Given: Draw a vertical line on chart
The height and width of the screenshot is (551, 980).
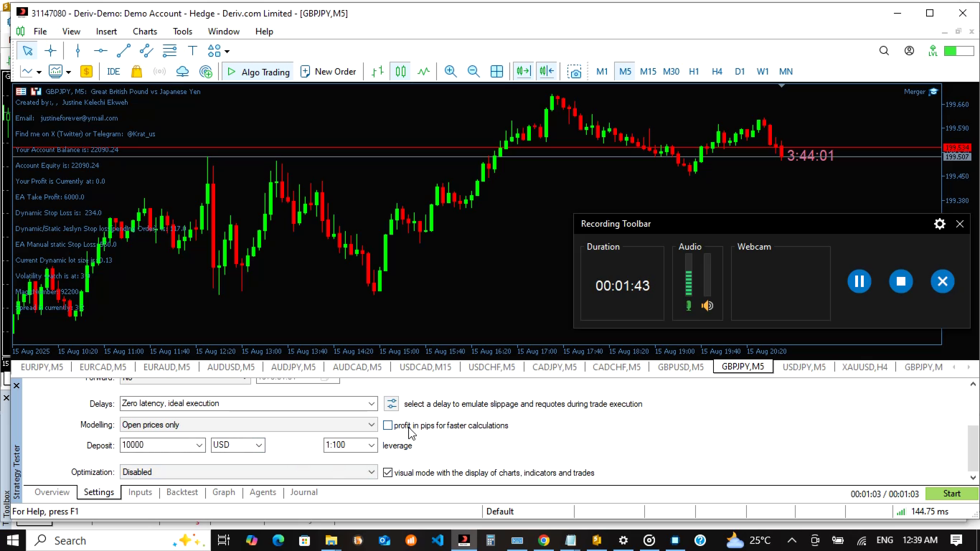Looking at the screenshot, I should [77, 51].
